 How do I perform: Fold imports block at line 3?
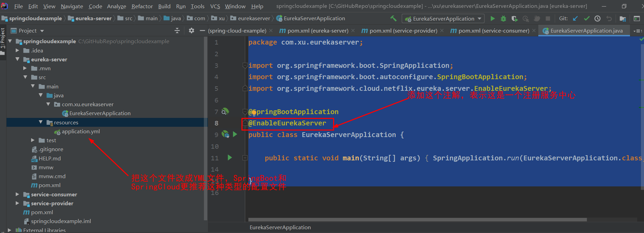click(x=245, y=65)
